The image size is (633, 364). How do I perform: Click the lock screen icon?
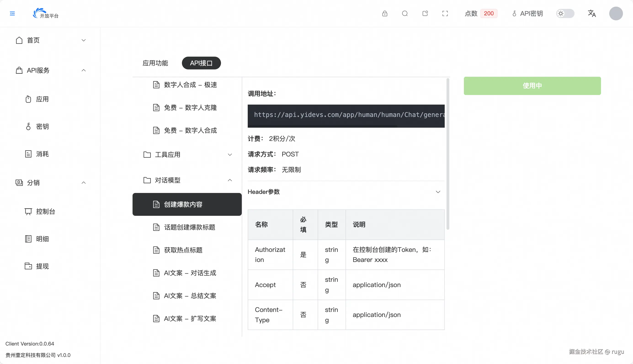385,13
